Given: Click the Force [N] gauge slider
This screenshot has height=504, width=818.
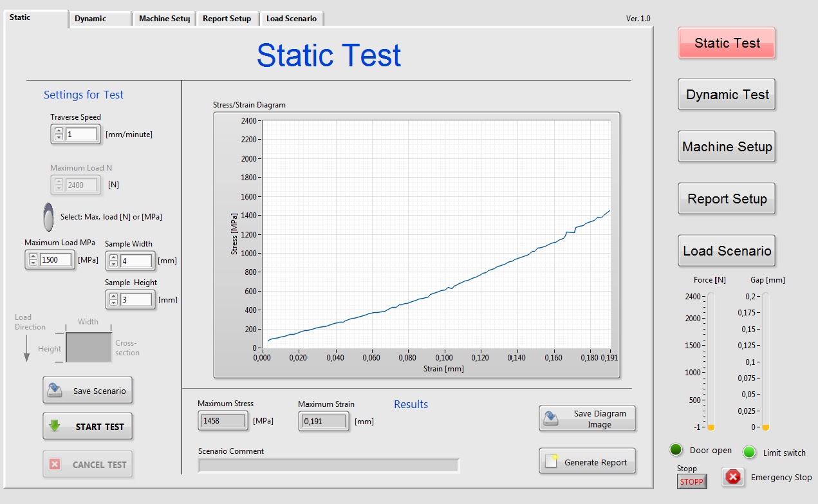Looking at the screenshot, I should point(711,360).
